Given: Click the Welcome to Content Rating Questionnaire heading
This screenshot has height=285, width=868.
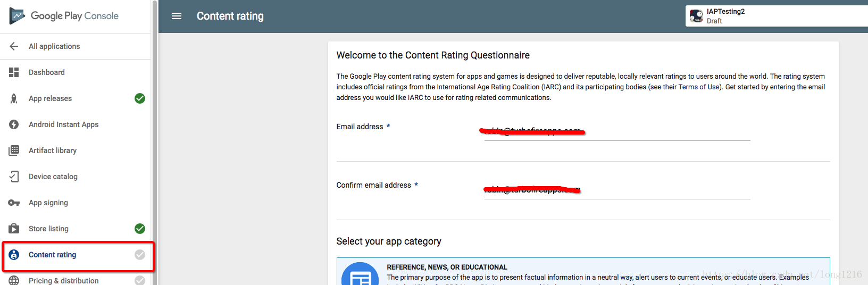Looking at the screenshot, I should coord(433,55).
